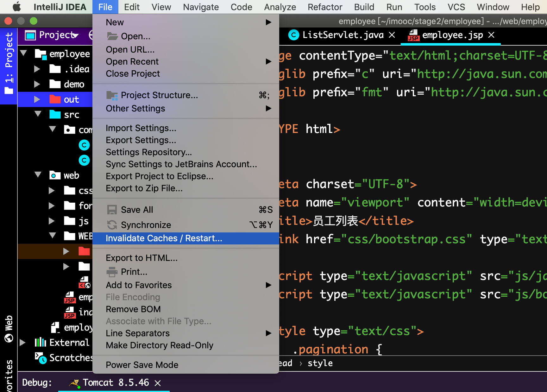Open the Navigate menu
The height and width of the screenshot is (392, 547).
[201, 7]
